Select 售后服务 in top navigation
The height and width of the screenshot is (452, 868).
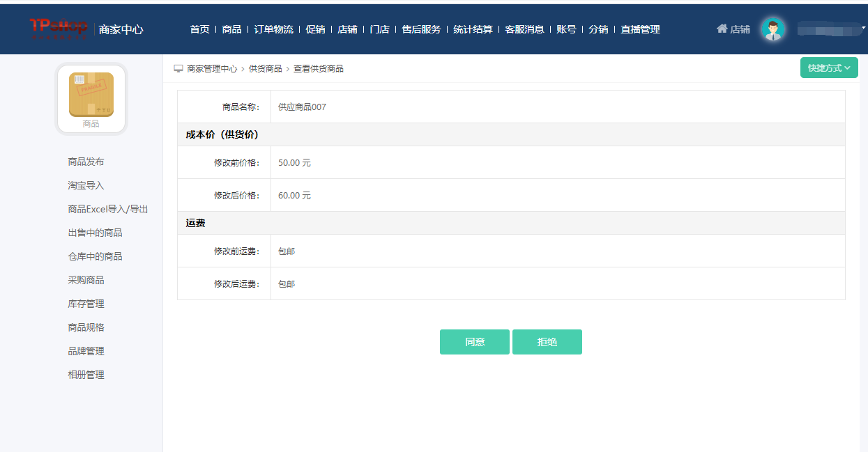click(x=421, y=29)
